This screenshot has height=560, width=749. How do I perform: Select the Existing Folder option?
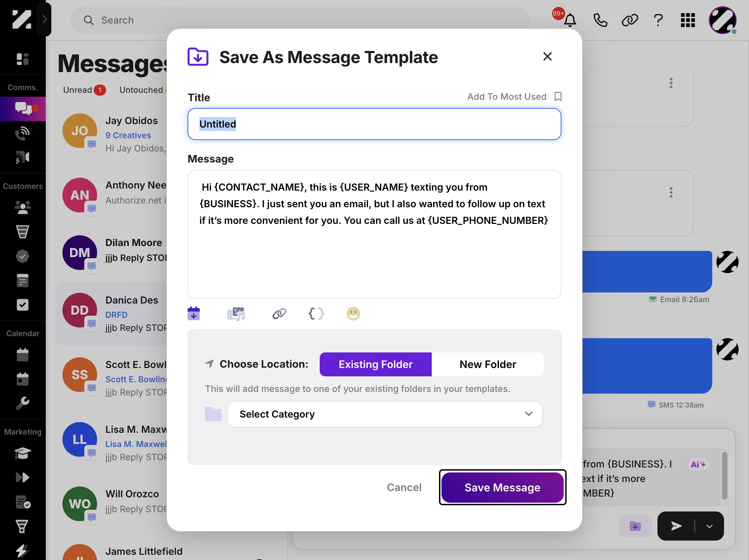click(376, 364)
